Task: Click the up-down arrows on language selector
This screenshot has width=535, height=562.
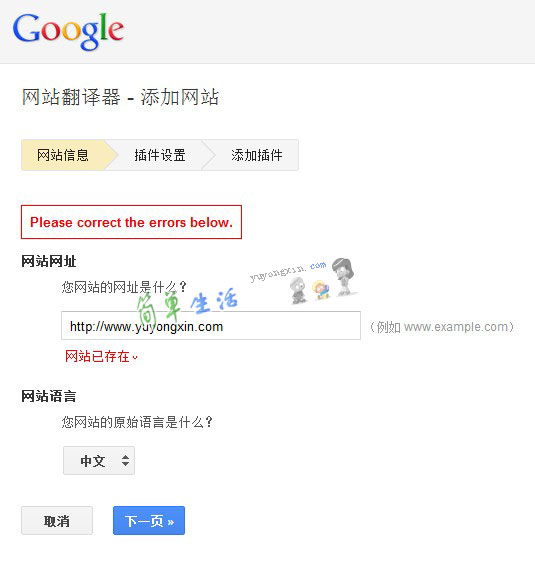Action: click(x=125, y=461)
